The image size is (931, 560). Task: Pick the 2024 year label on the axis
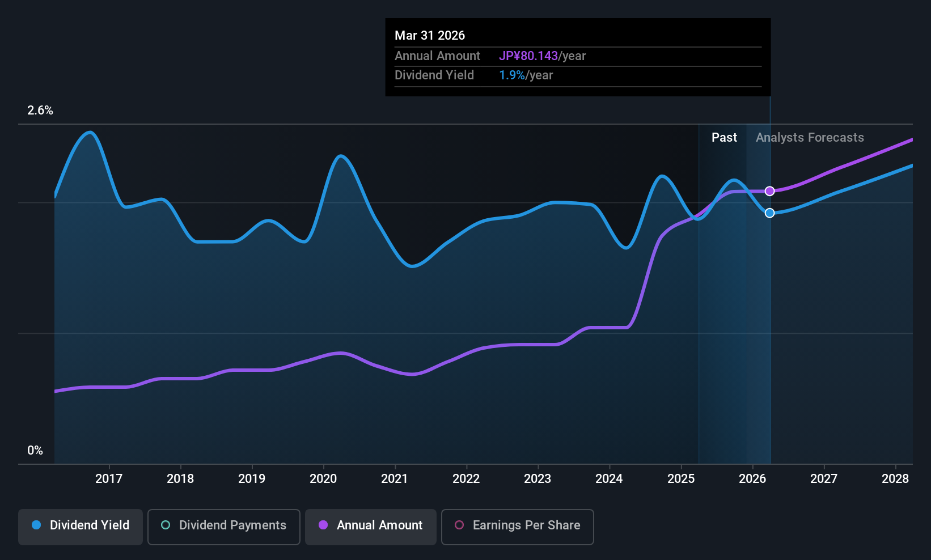pos(609,479)
